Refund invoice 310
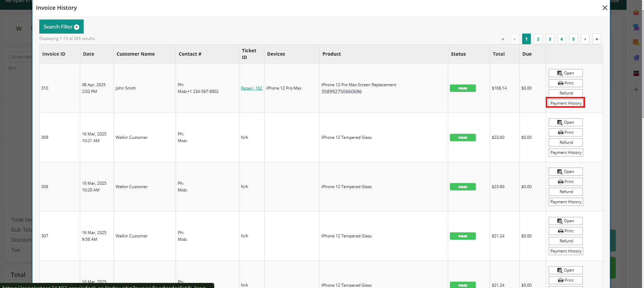This screenshot has height=288, width=644. [x=565, y=93]
